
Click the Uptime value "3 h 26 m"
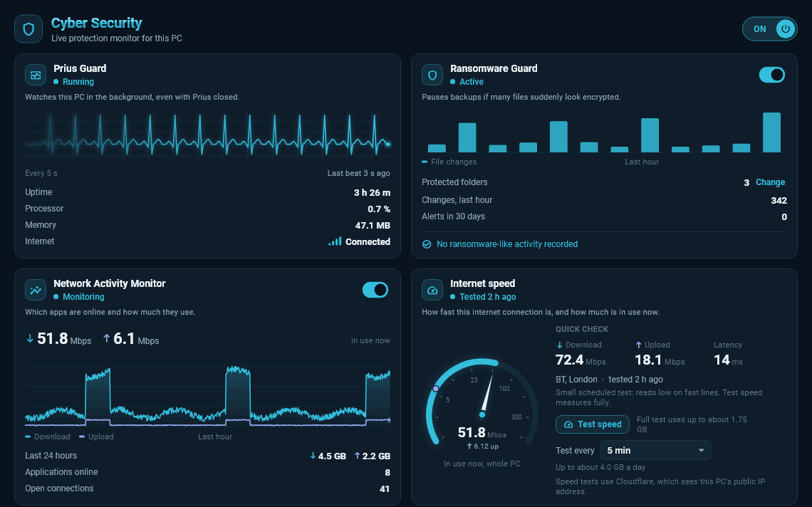tap(372, 193)
